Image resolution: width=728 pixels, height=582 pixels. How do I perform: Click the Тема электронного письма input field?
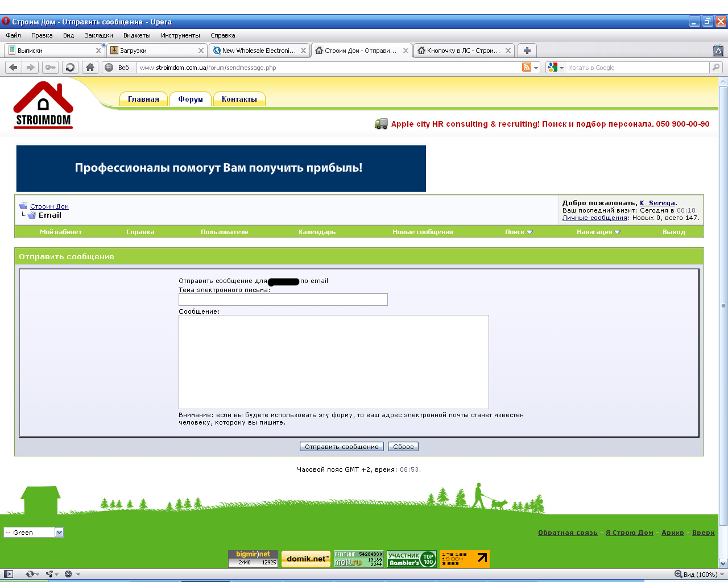283,300
